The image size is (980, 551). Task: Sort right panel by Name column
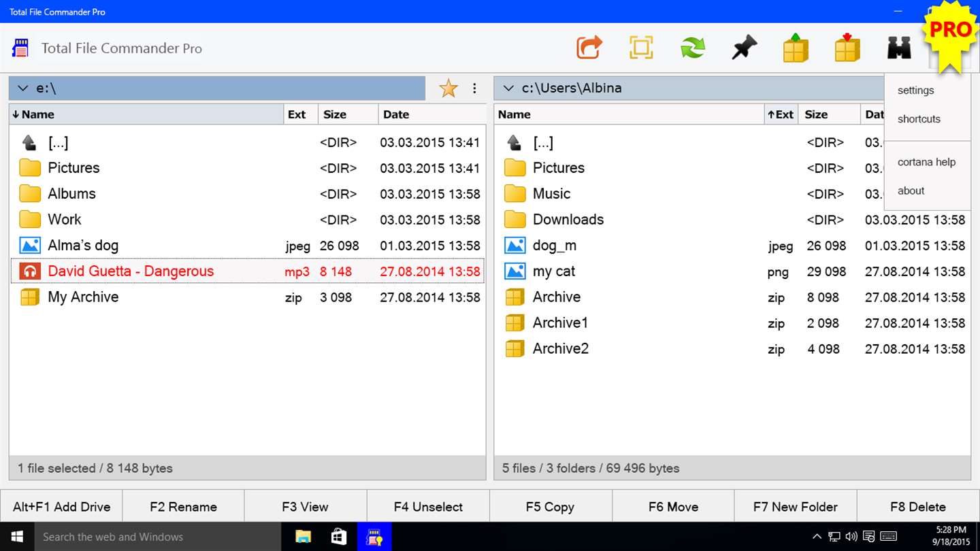[629, 114]
